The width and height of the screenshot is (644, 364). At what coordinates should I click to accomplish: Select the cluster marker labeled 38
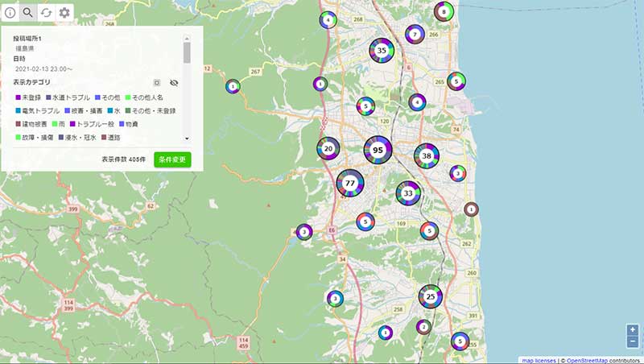[x=427, y=156]
